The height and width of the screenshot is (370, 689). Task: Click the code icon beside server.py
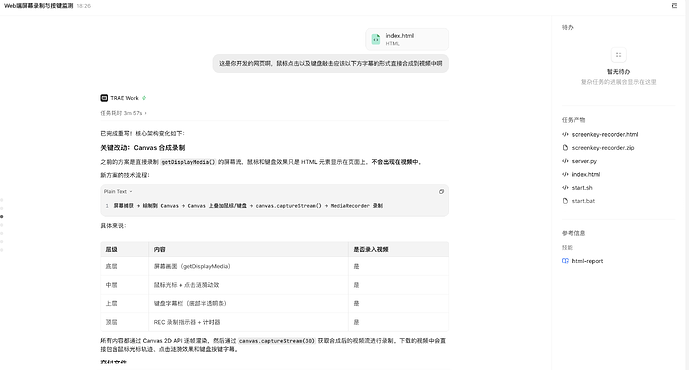point(565,161)
